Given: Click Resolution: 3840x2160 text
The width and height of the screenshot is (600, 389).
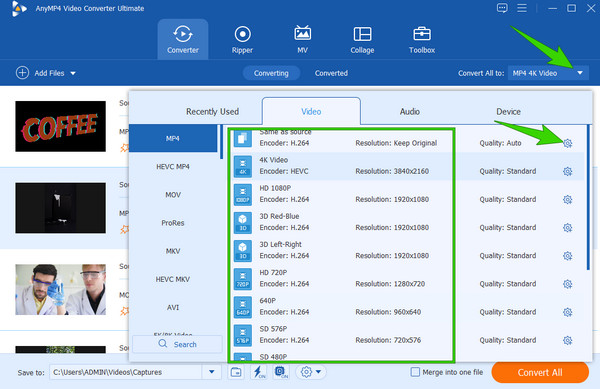Looking at the screenshot, I should 392,171.
